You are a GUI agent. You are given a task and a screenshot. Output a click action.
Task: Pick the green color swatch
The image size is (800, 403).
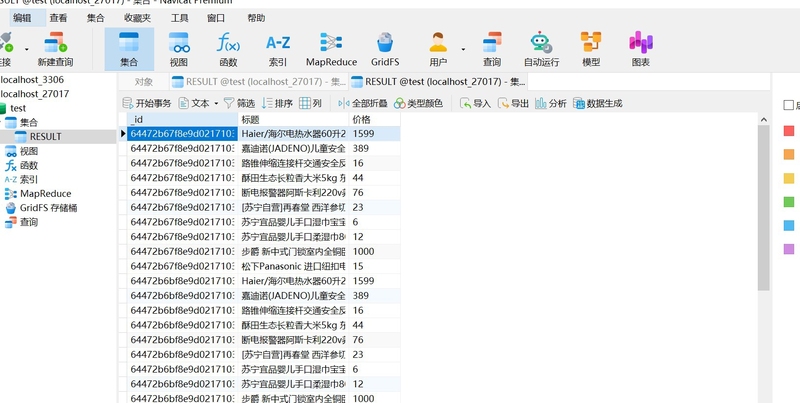(789, 202)
